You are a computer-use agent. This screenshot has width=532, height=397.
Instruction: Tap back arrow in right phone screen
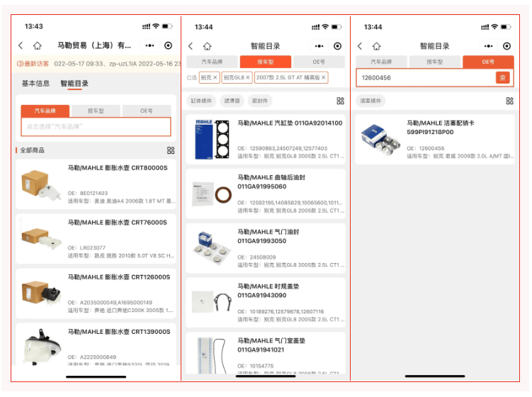pyautogui.click(x=360, y=46)
